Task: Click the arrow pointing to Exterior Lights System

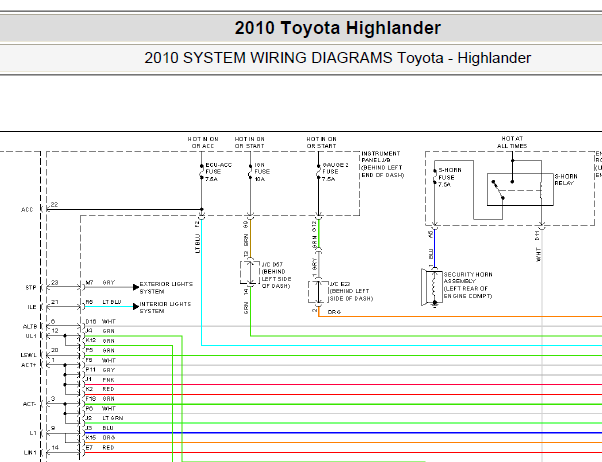Action: pyautogui.click(x=136, y=287)
